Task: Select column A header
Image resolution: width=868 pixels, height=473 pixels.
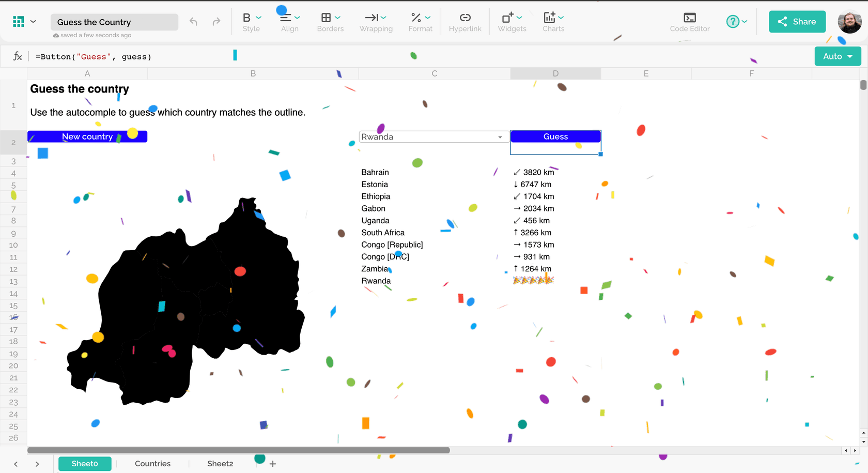Action: (x=87, y=73)
